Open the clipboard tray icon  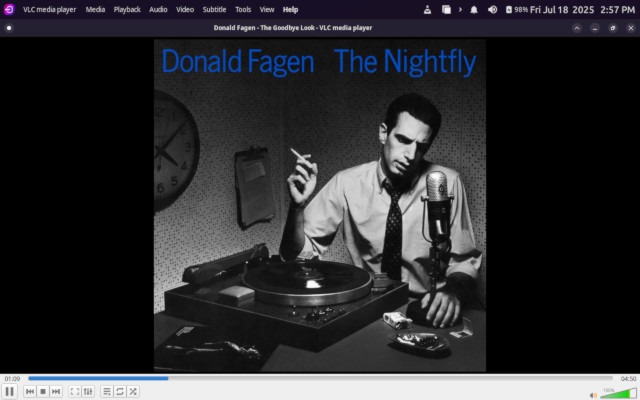click(x=446, y=9)
